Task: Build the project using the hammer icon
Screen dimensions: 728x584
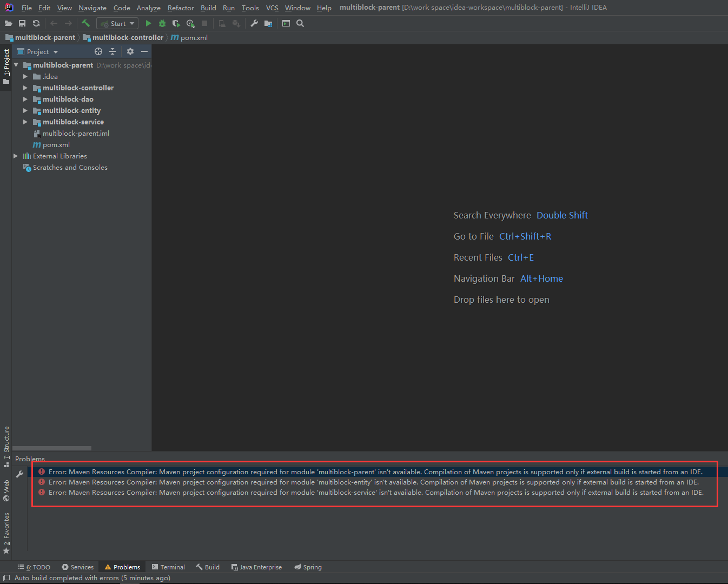Action: click(85, 23)
